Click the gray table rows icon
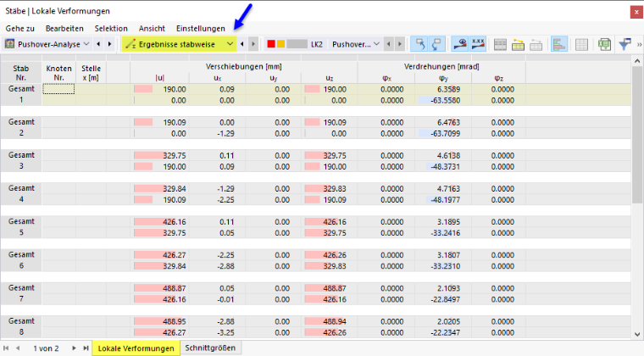This screenshot has height=356, width=644. [500, 44]
